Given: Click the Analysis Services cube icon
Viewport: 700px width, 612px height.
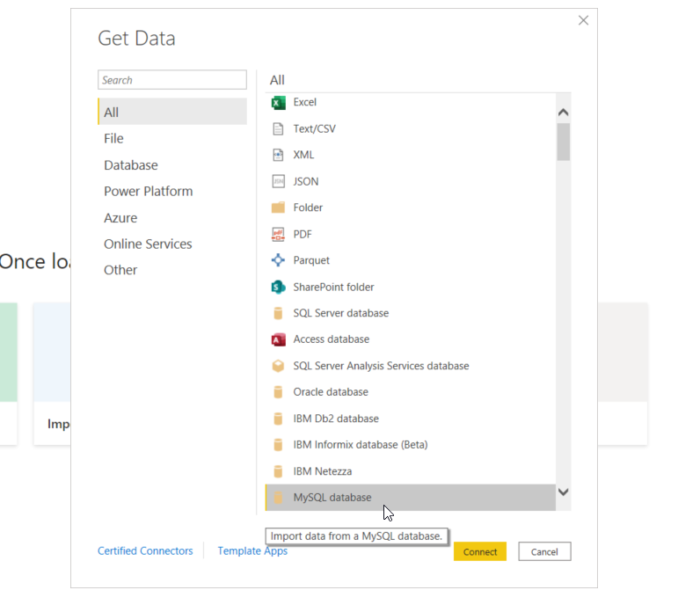Looking at the screenshot, I should click(278, 366).
